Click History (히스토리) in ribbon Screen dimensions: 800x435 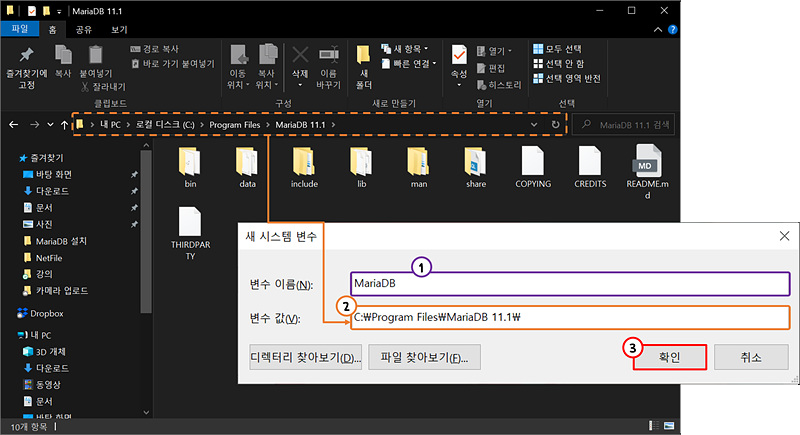499,85
